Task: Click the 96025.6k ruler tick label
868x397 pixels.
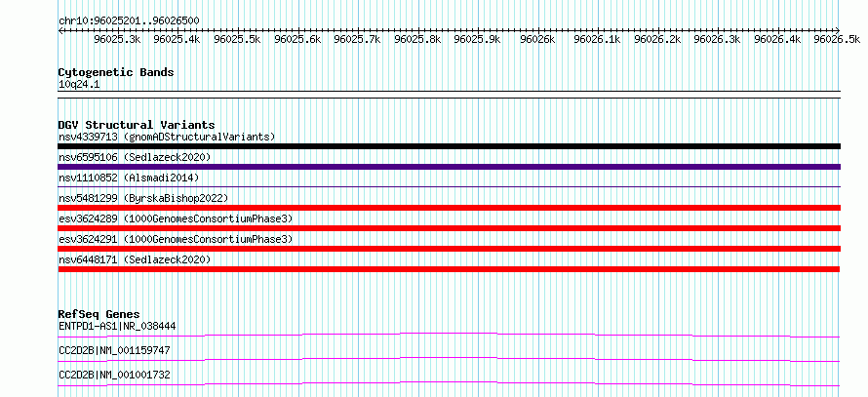Action: coord(297,39)
